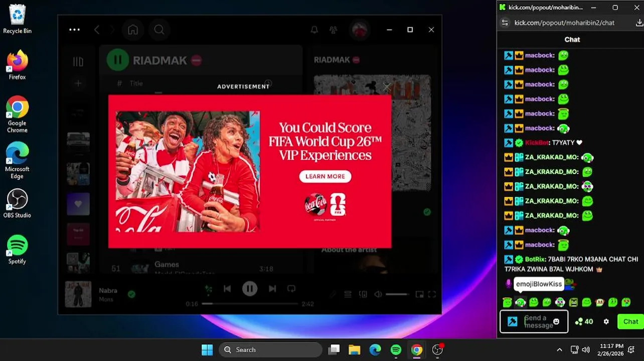The image size is (644, 361).
Task: Open the artist Mons in now playing bar
Action: point(106,299)
